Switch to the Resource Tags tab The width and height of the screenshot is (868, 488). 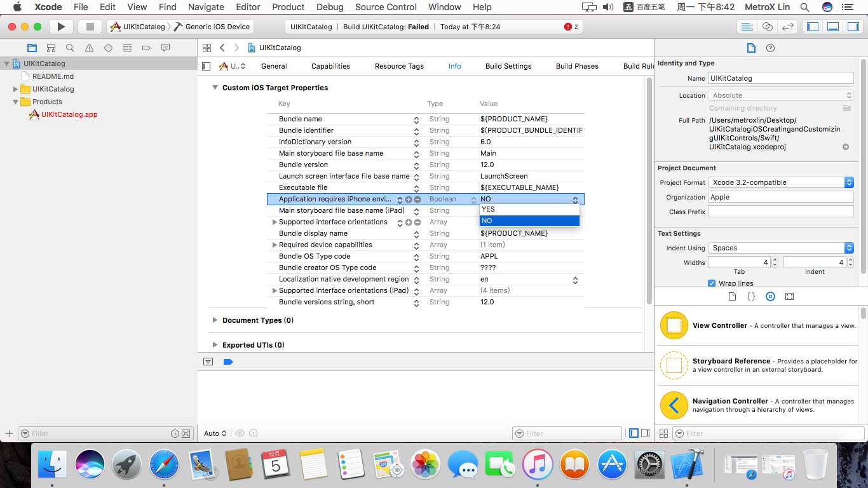pyautogui.click(x=399, y=66)
